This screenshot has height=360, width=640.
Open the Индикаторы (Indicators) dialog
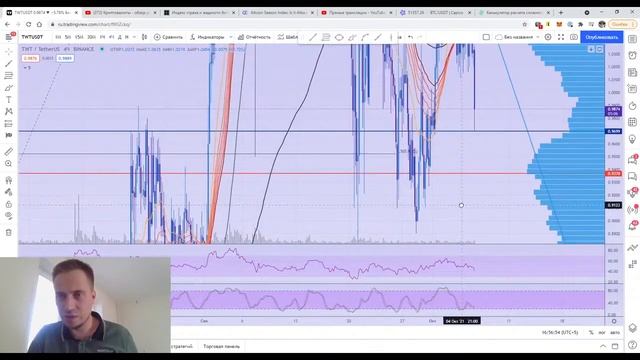tap(207, 37)
